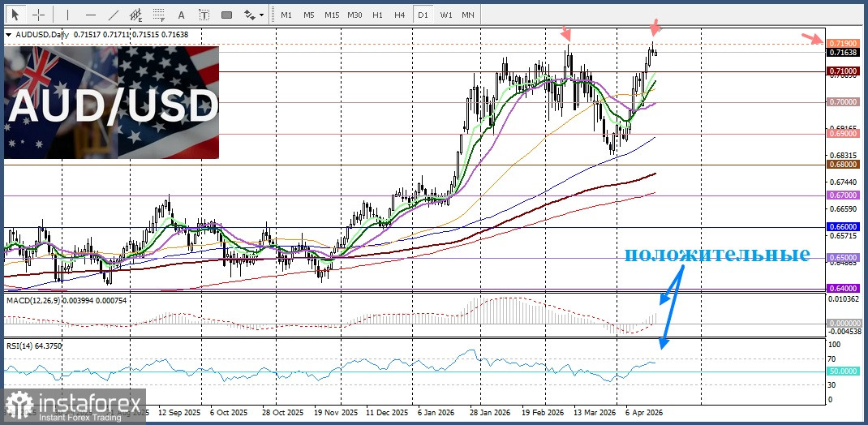Expand the AUDUSD,Daily chart title arrow
This screenshot has width=868, height=425.
coord(8,35)
